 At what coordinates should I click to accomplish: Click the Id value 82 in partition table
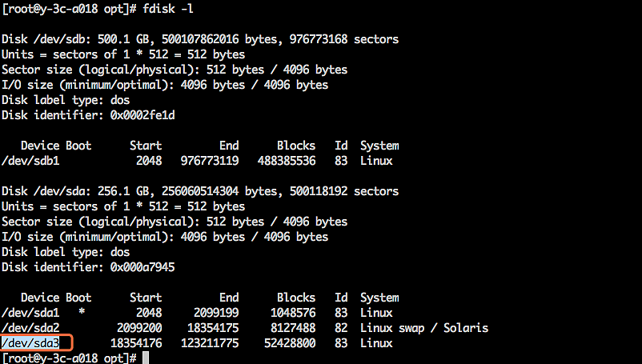tap(341, 328)
